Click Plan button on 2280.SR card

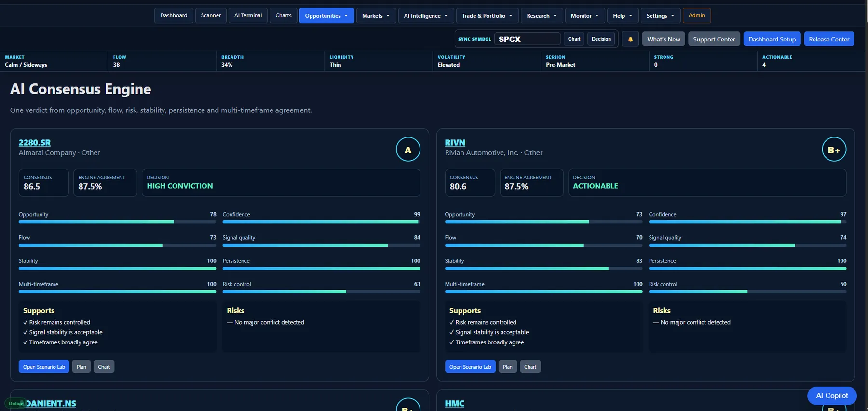point(81,367)
